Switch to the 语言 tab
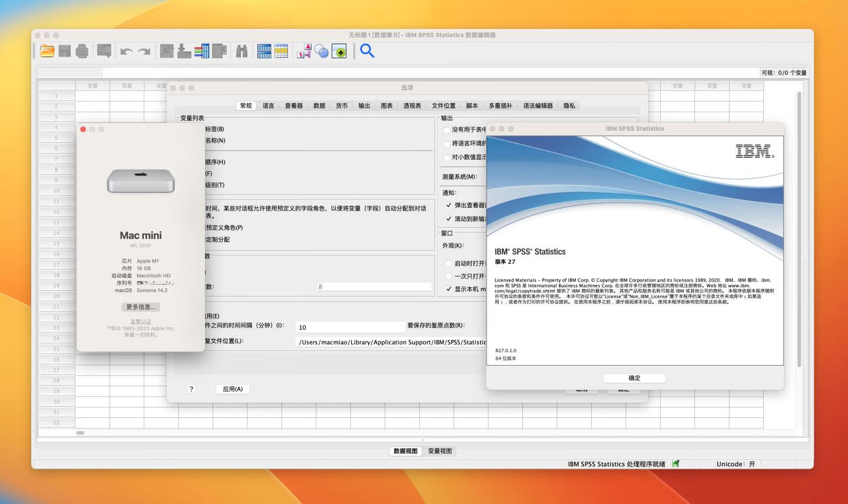 pos(269,105)
